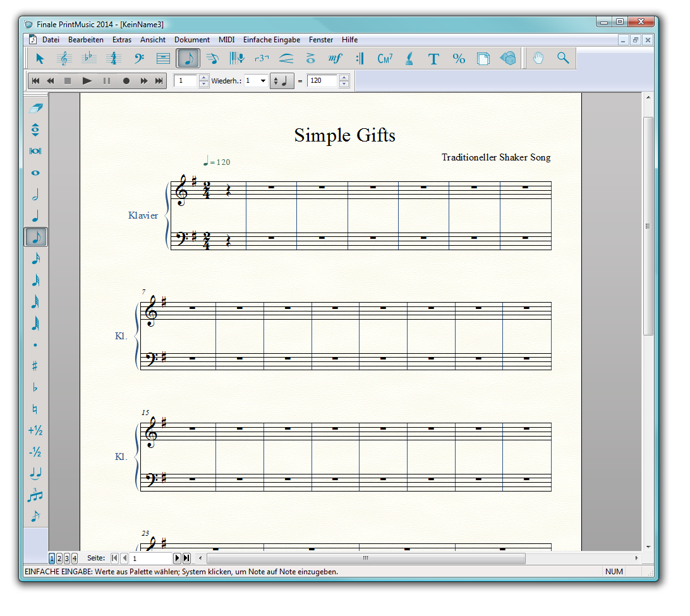Click the Zoom magnifier tool
Viewport: 690px width, 616px height.
pyautogui.click(x=563, y=59)
